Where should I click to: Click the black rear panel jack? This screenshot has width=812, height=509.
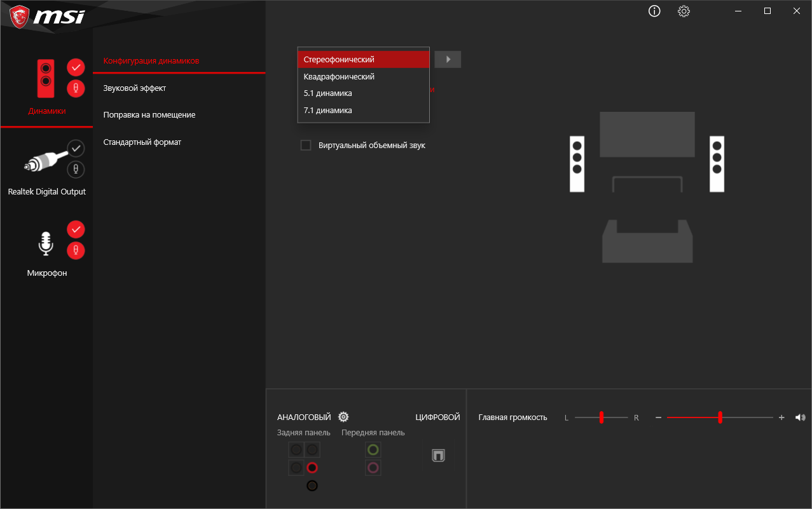click(312, 485)
